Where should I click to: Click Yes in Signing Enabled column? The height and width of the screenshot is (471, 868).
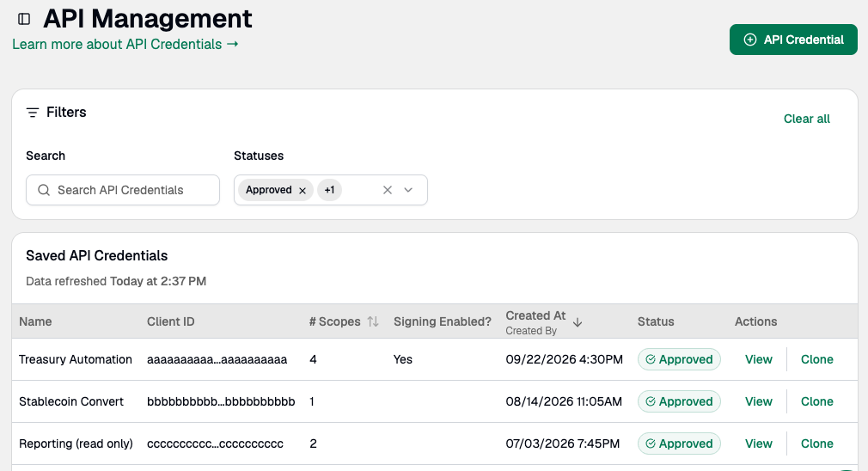403,359
